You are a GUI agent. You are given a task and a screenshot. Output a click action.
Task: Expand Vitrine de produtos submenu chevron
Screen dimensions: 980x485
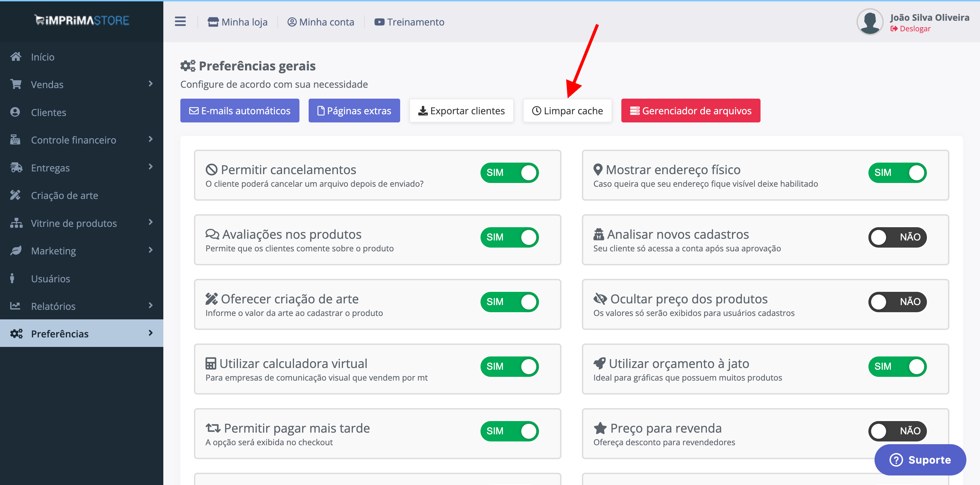tap(151, 222)
